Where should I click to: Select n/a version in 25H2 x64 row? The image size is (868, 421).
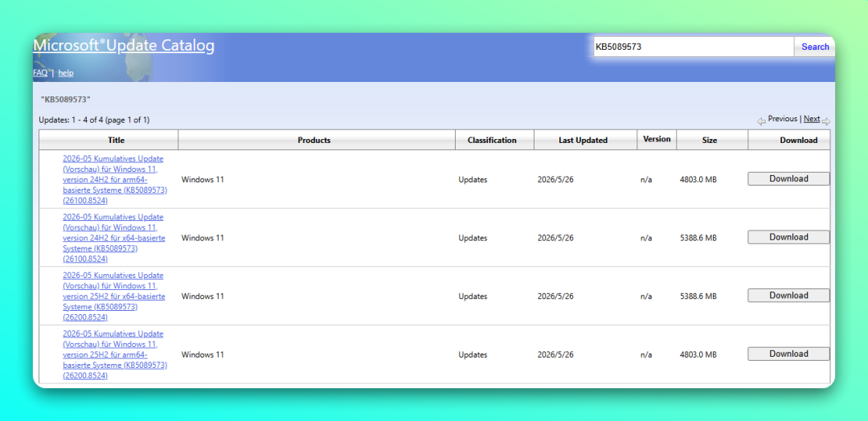[x=646, y=296]
